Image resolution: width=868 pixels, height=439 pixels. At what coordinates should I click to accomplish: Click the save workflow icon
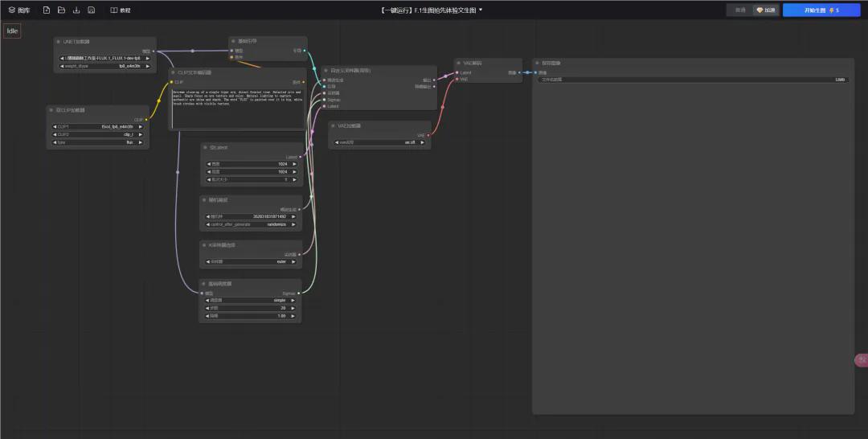[92, 10]
